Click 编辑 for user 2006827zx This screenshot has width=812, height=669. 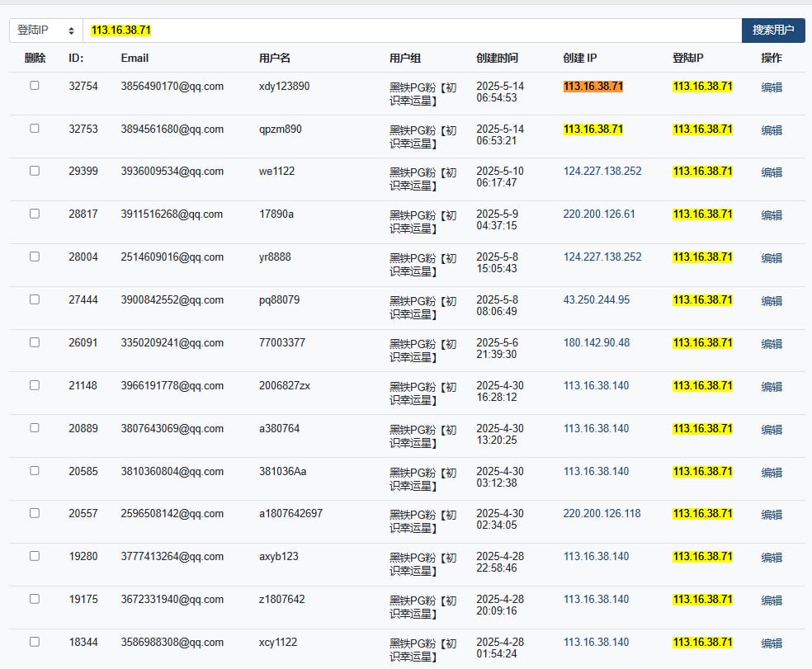772,388
